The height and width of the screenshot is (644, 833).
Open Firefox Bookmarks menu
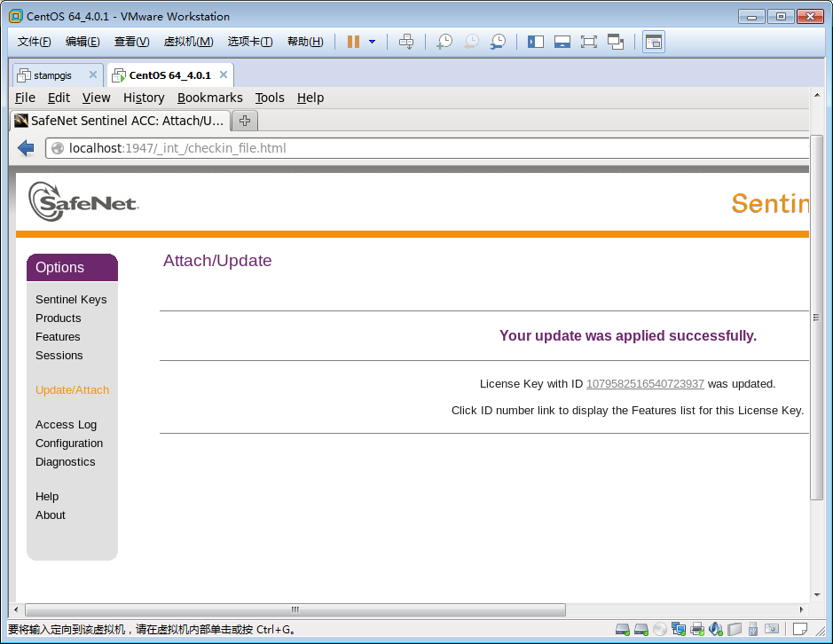(210, 98)
